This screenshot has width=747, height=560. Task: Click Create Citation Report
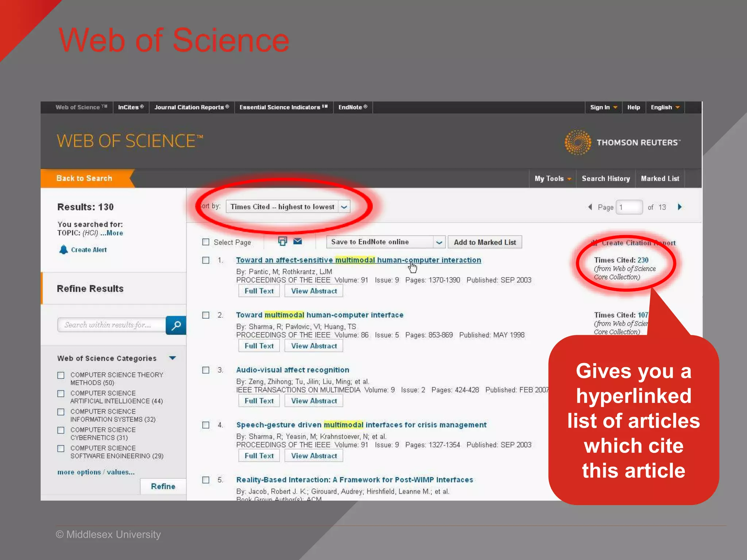coord(638,243)
